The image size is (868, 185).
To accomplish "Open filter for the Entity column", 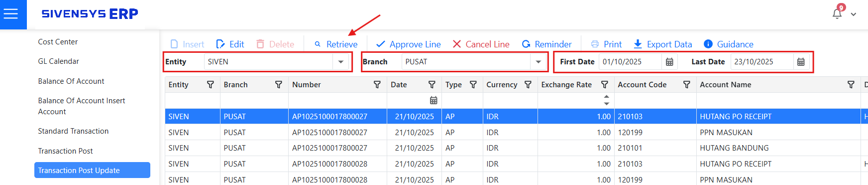I will [x=211, y=85].
